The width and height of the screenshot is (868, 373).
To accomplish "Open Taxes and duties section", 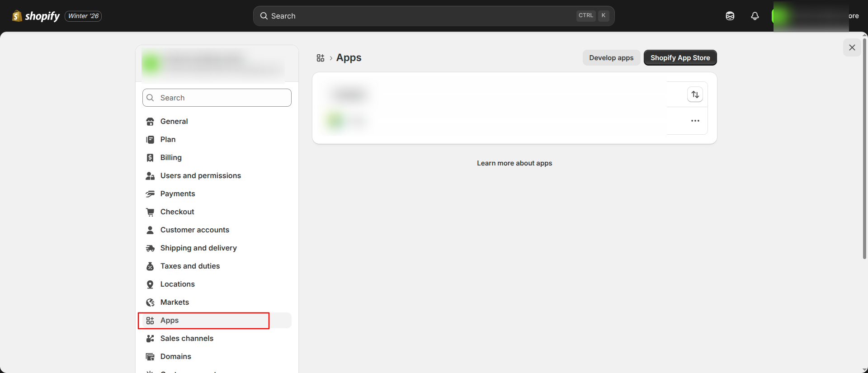I will [x=190, y=266].
